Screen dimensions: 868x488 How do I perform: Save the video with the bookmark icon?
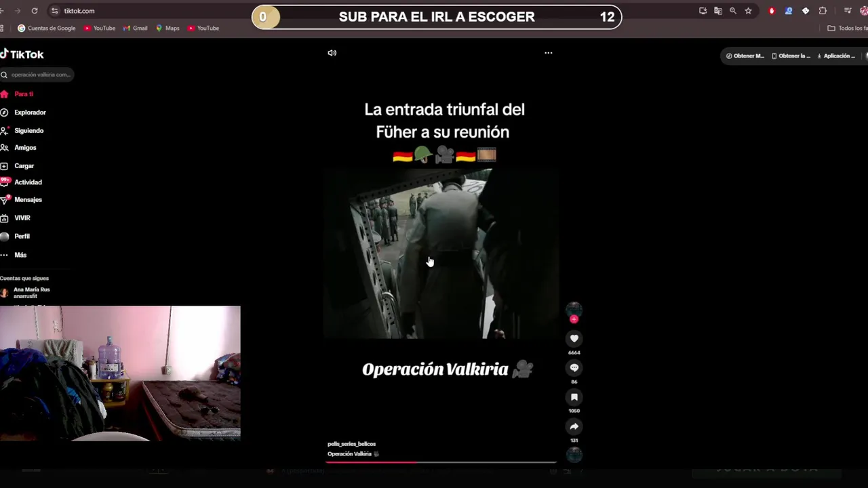coord(574,396)
